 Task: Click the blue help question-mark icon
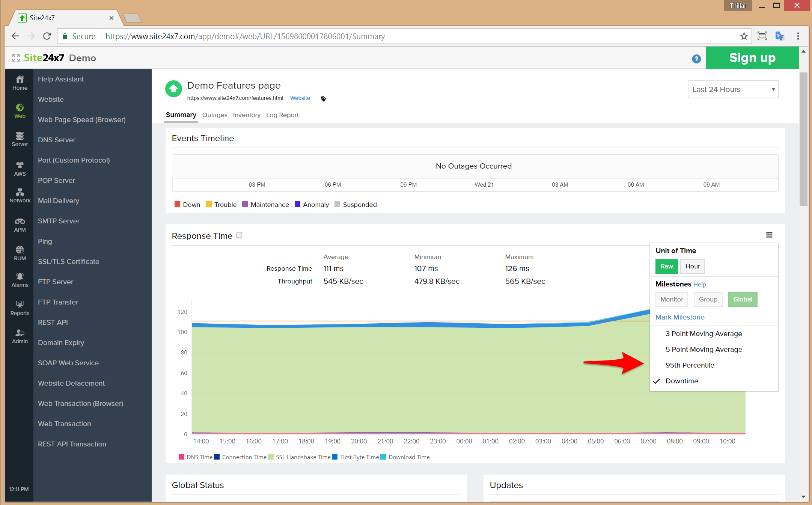click(696, 59)
